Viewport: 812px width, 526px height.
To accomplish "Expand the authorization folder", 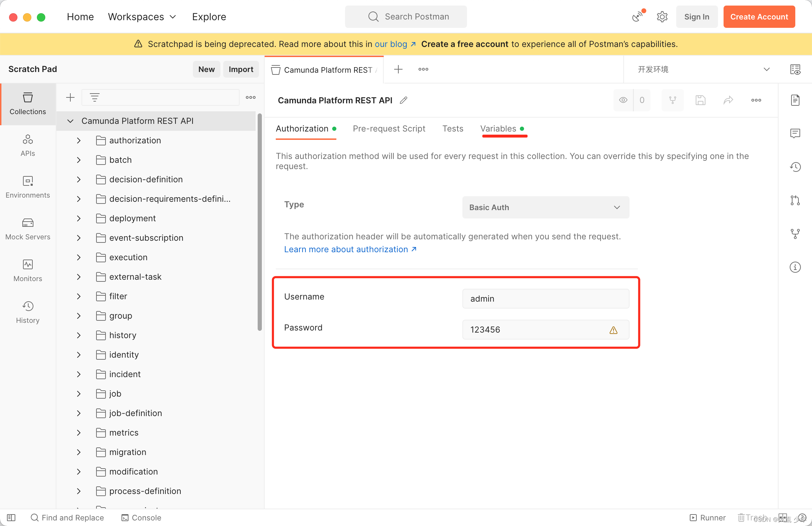I will point(79,141).
